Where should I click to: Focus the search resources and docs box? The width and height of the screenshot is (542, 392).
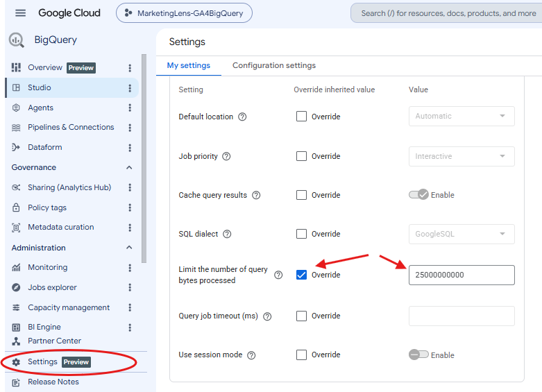(x=448, y=13)
